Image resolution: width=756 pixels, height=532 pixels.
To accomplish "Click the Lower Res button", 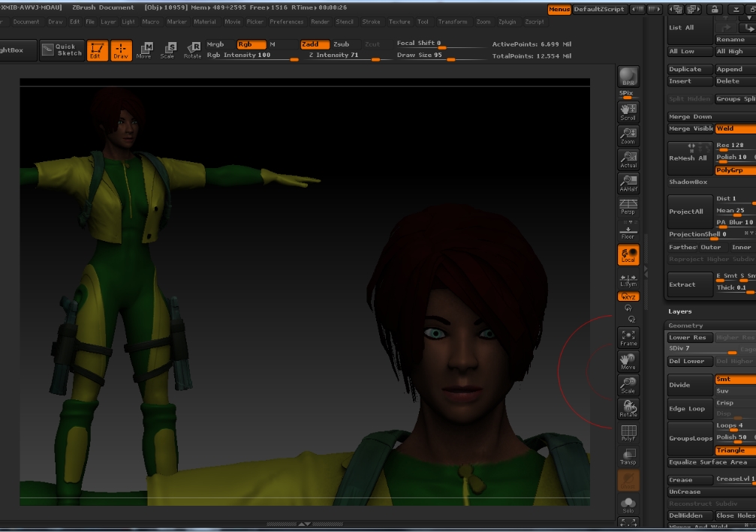I will [x=690, y=338].
